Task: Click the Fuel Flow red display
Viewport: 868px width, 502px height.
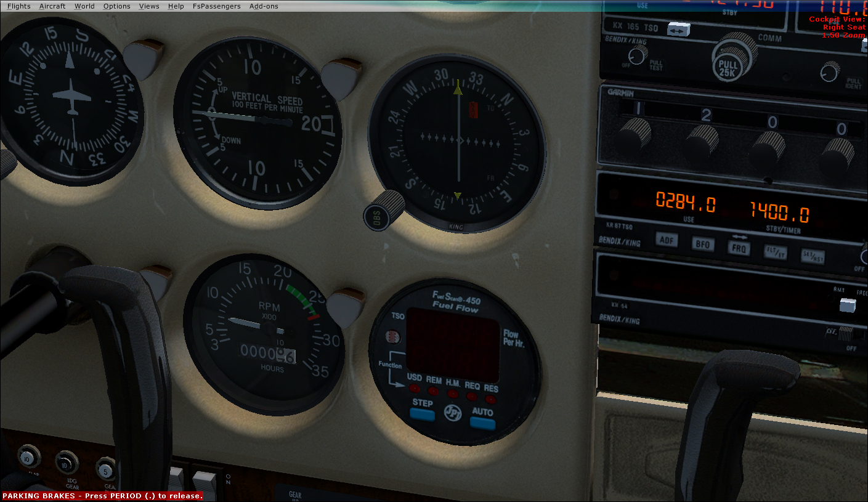Action: point(453,345)
